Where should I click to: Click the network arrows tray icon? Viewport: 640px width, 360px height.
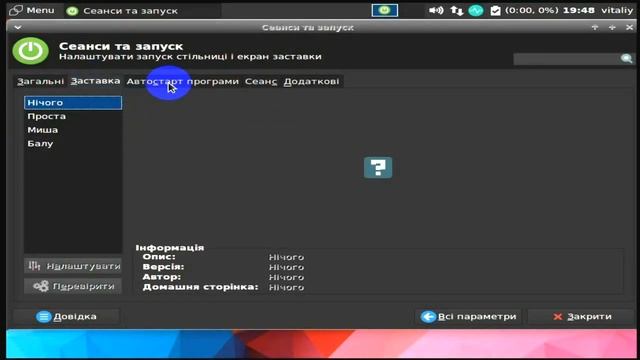457,10
